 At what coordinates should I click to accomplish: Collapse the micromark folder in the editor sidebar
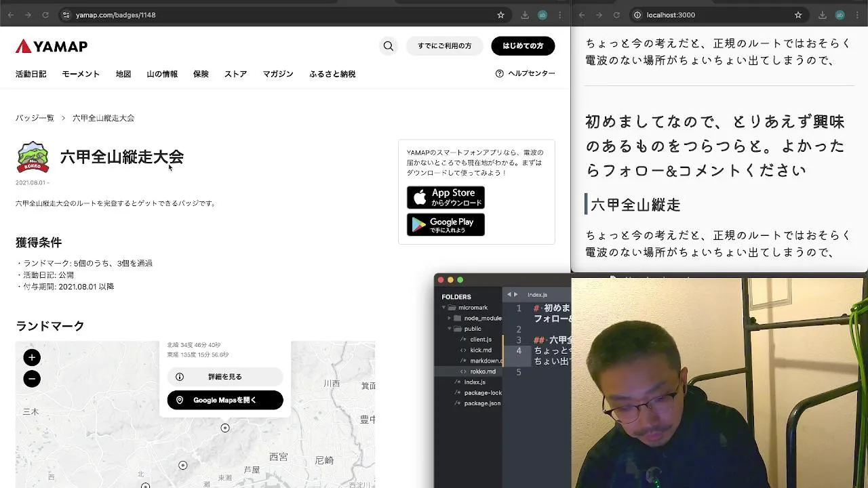(x=443, y=308)
